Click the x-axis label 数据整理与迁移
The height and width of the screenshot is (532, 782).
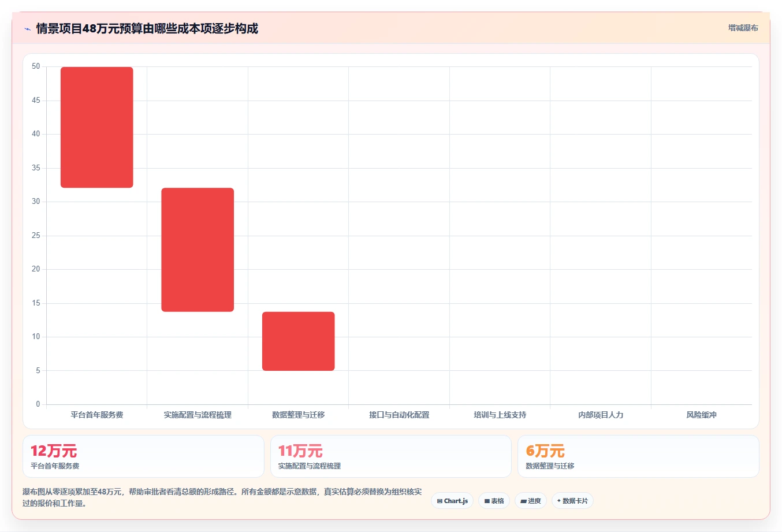pos(299,415)
